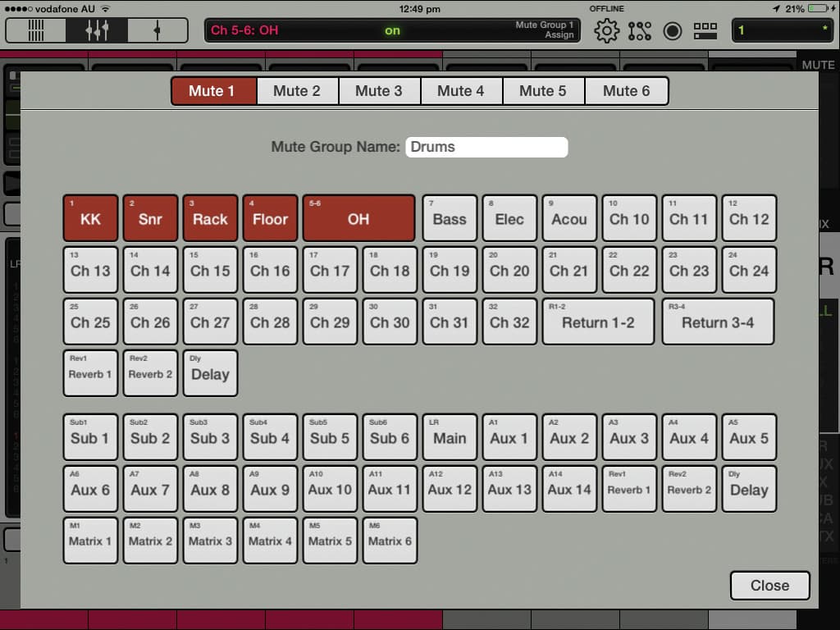Open the settings gear icon
The height and width of the screenshot is (630, 840).
(x=606, y=30)
